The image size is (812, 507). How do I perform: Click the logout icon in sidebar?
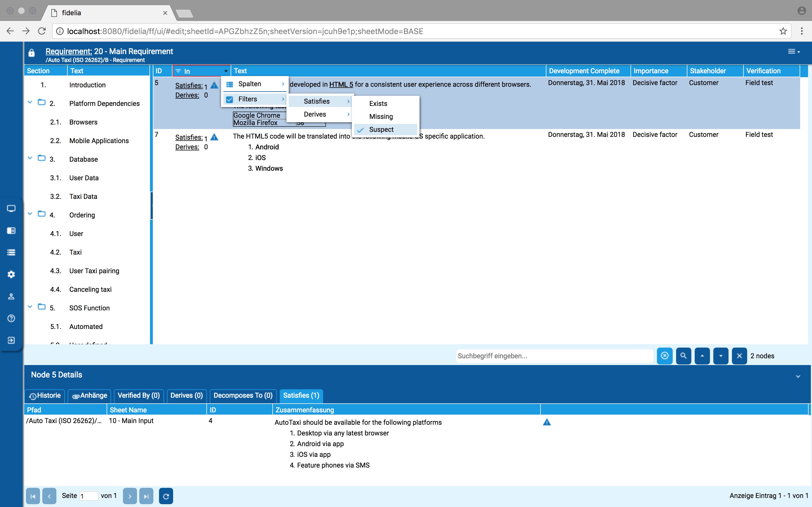[x=11, y=340]
